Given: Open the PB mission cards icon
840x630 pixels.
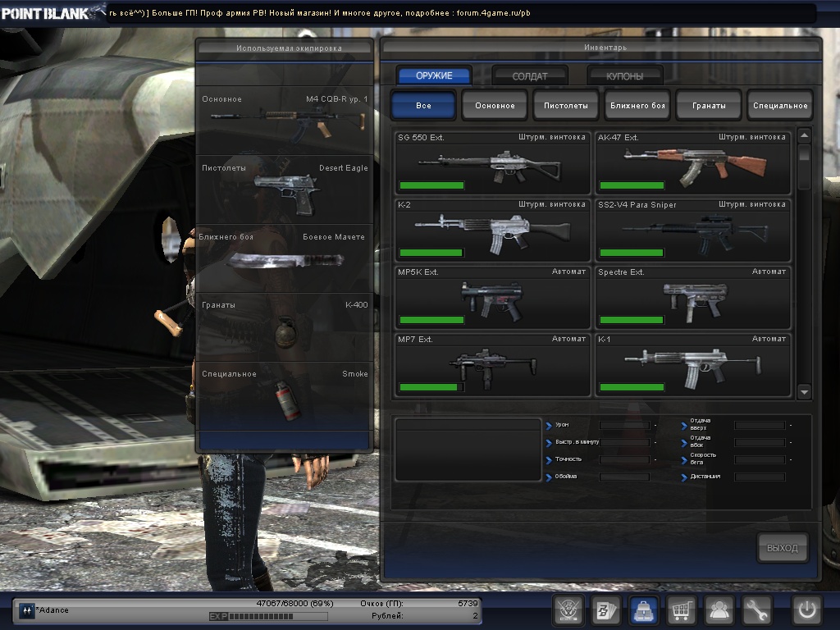Looking at the screenshot, I should click(x=605, y=609).
